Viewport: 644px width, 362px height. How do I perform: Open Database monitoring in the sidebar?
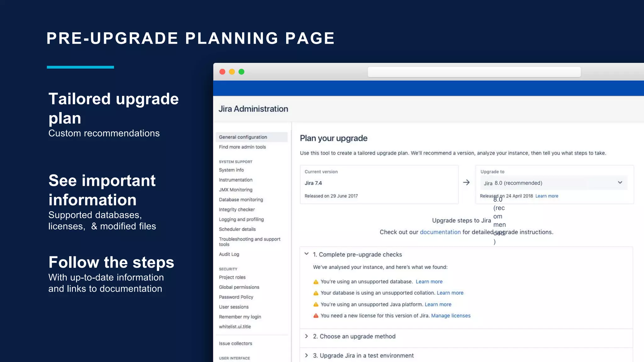[x=241, y=200]
